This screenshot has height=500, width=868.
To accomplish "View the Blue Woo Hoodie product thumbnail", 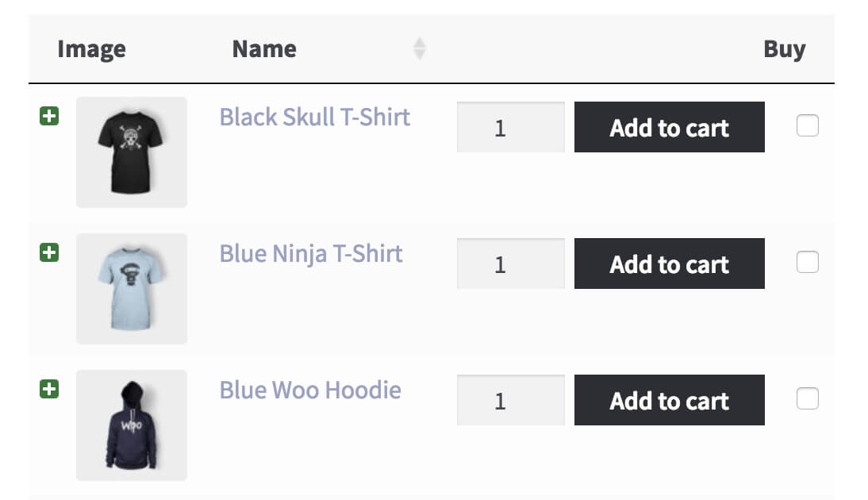I will [132, 425].
